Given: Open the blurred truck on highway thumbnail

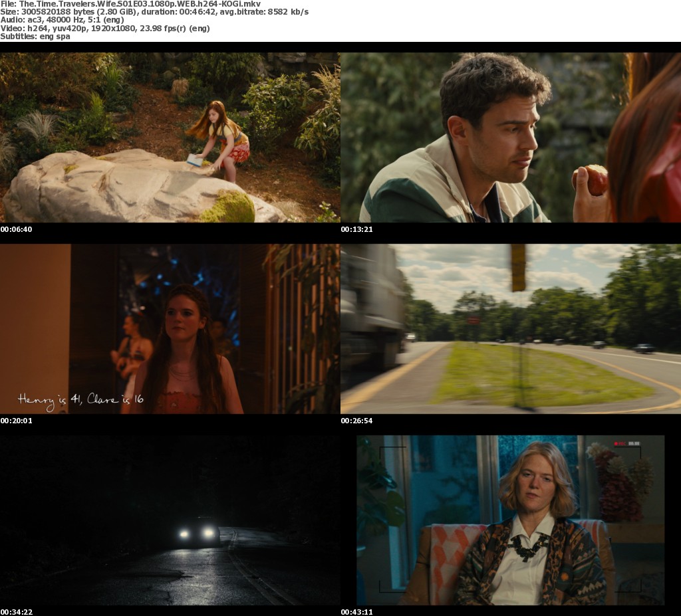Looking at the screenshot, I should [511, 329].
